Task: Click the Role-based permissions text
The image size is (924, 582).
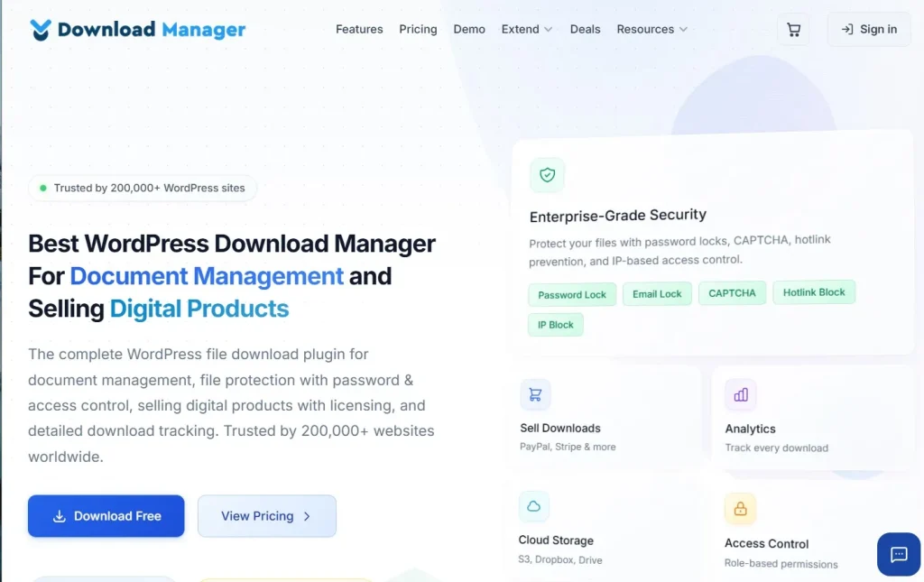Action: click(781, 563)
